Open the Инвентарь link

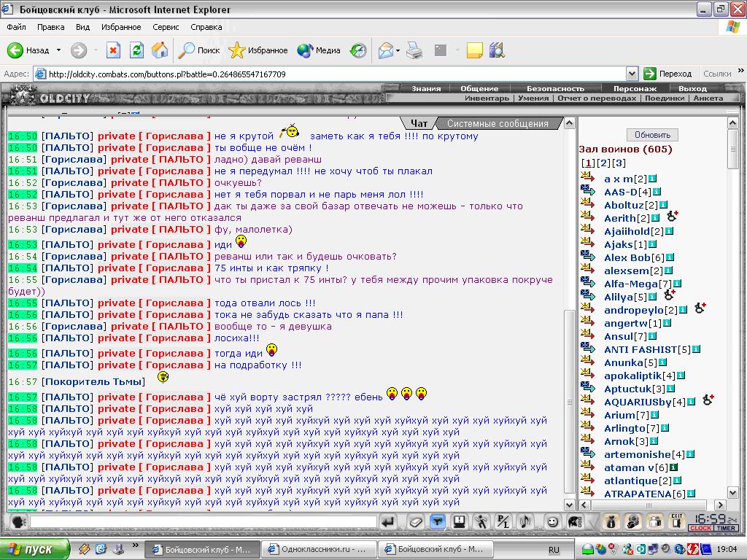[x=487, y=98]
